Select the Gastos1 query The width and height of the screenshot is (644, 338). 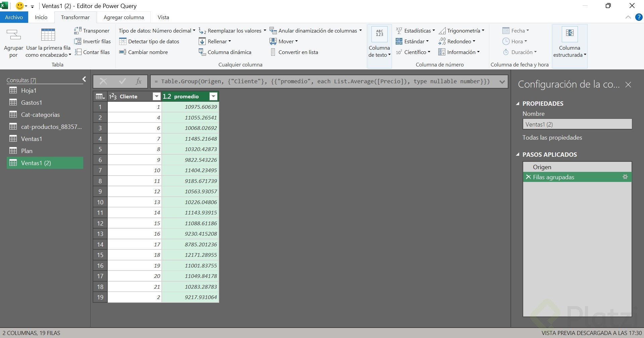(32, 103)
